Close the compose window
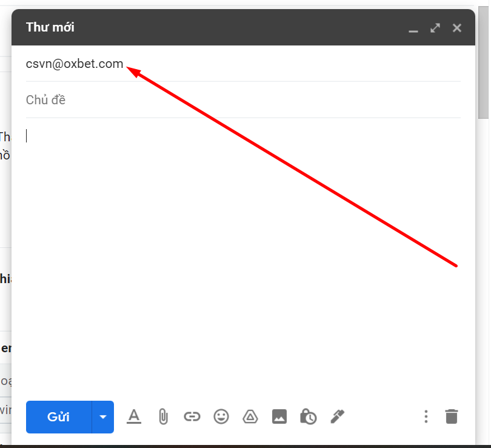This screenshot has height=448, width=491. [x=456, y=28]
